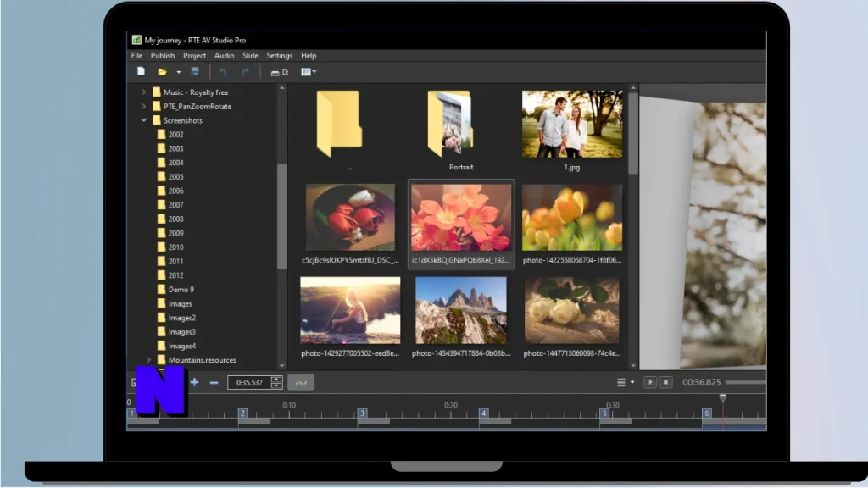868x488 pixels.
Task: Expand the Music - Royalty free folder
Action: [x=144, y=92]
